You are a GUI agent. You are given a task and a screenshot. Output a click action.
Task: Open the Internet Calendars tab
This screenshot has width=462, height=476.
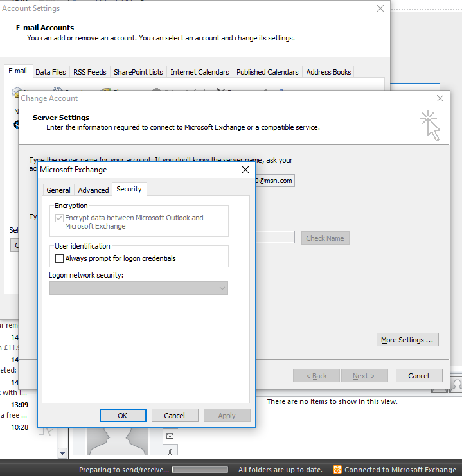tap(200, 72)
